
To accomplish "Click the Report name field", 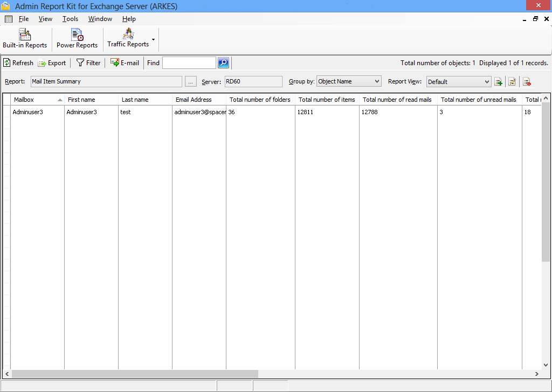I will pos(106,81).
